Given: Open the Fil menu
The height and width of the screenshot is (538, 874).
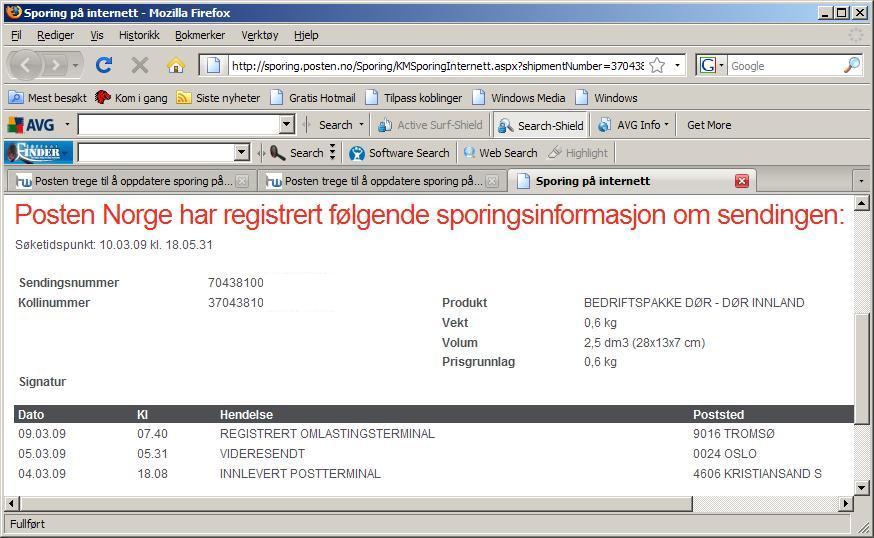Looking at the screenshot, I should [16, 35].
